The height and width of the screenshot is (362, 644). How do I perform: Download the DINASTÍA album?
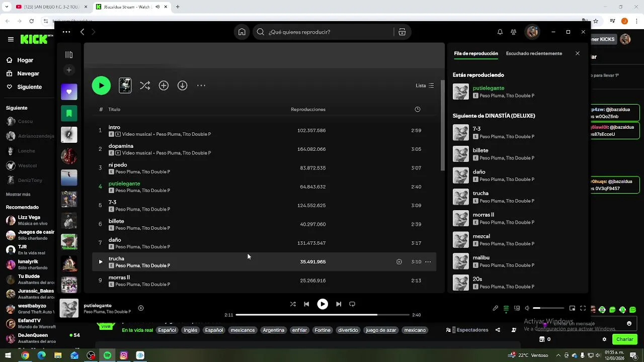(x=183, y=85)
